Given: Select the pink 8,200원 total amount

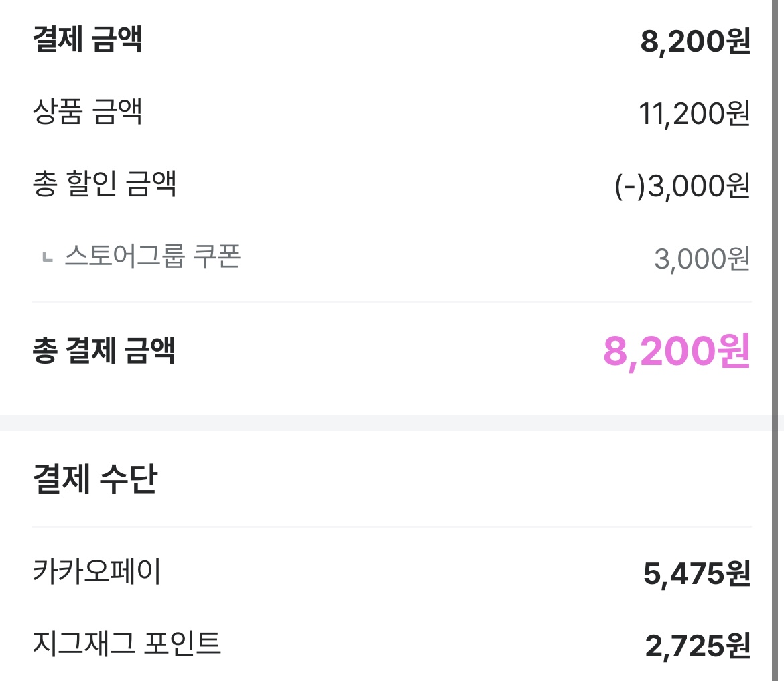Looking at the screenshot, I should coord(677,352).
